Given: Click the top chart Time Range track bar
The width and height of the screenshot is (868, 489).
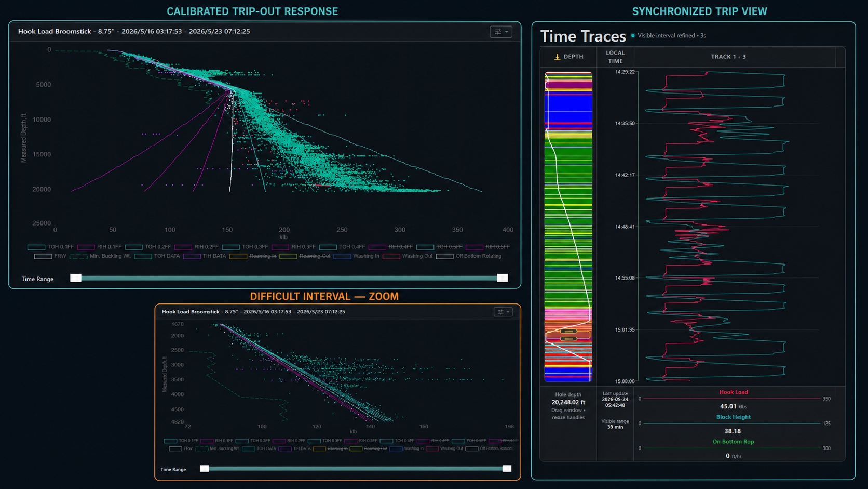Looking at the screenshot, I should coord(289,278).
